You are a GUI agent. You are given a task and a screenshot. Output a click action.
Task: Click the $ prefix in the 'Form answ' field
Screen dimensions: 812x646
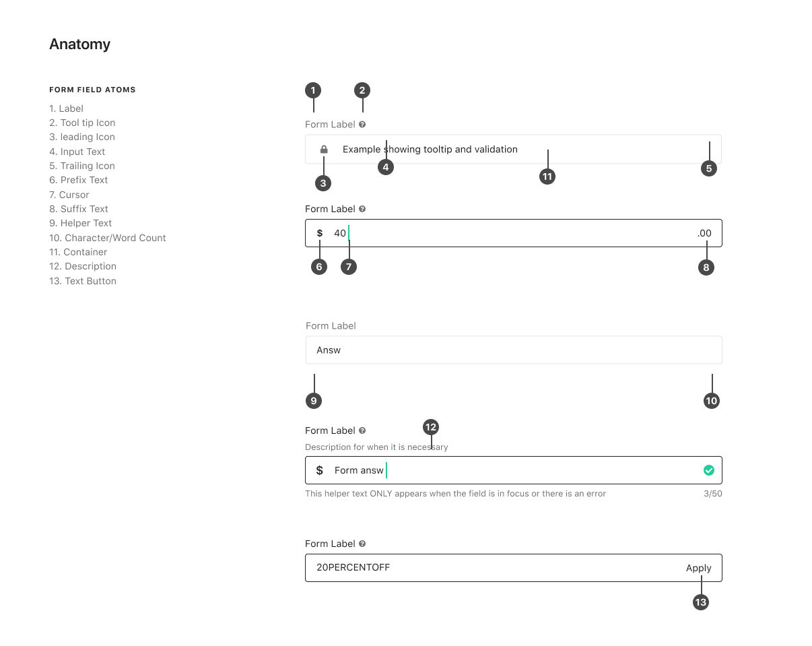(320, 470)
